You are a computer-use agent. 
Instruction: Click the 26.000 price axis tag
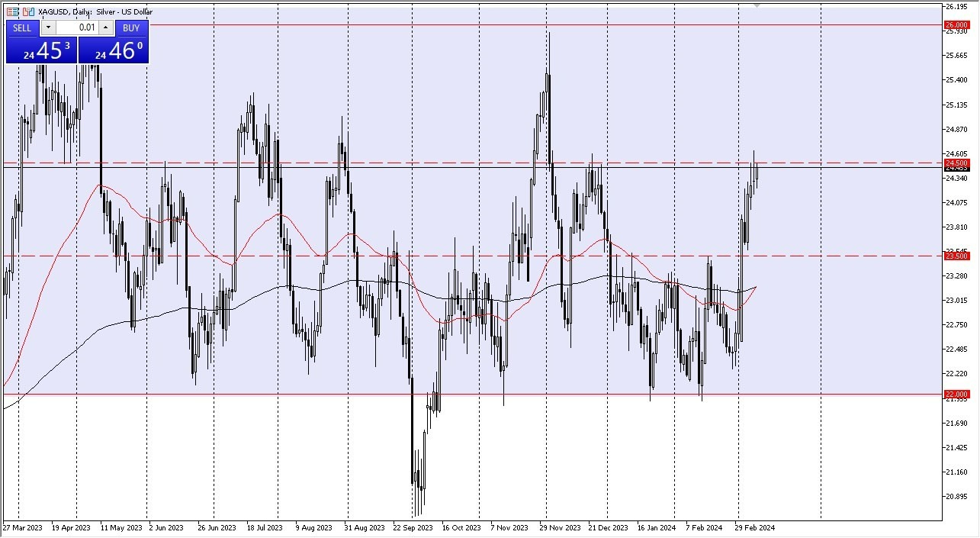pos(956,24)
